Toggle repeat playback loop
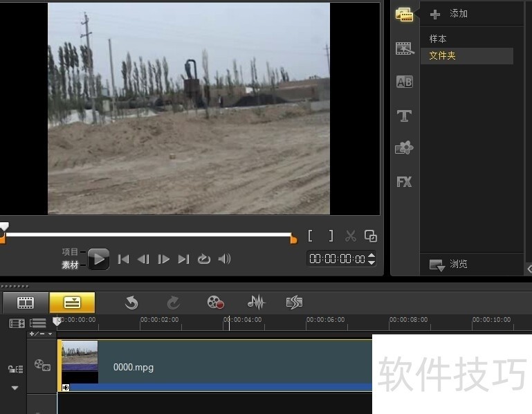532x414 pixels. [x=203, y=259]
